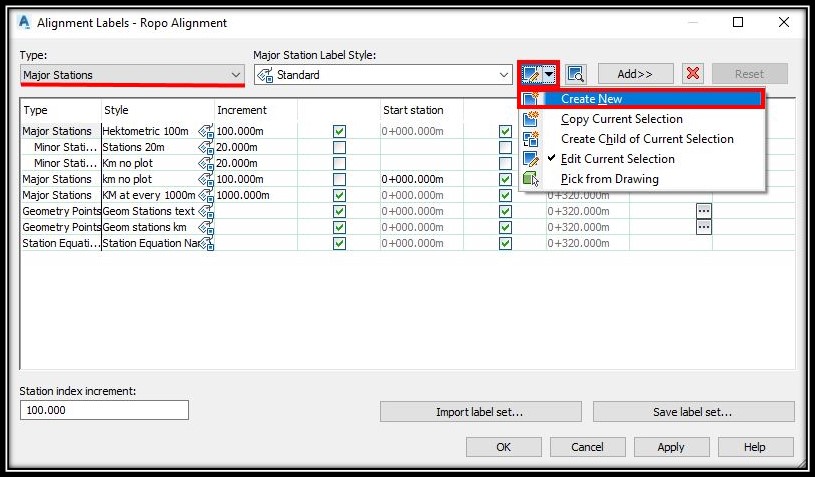Viewport: 815px width, 477px height.
Task: Click arrow beside the edit style button
Action: (x=549, y=74)
